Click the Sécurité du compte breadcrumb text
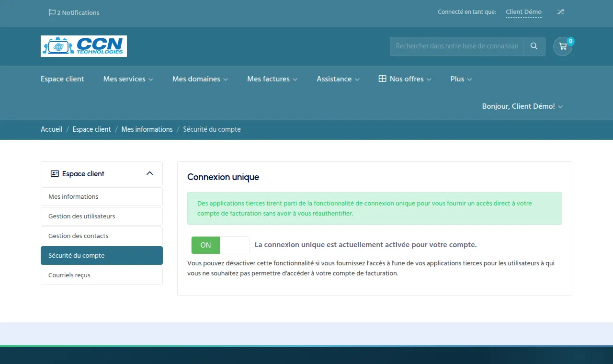 click(x=212, y=129)
